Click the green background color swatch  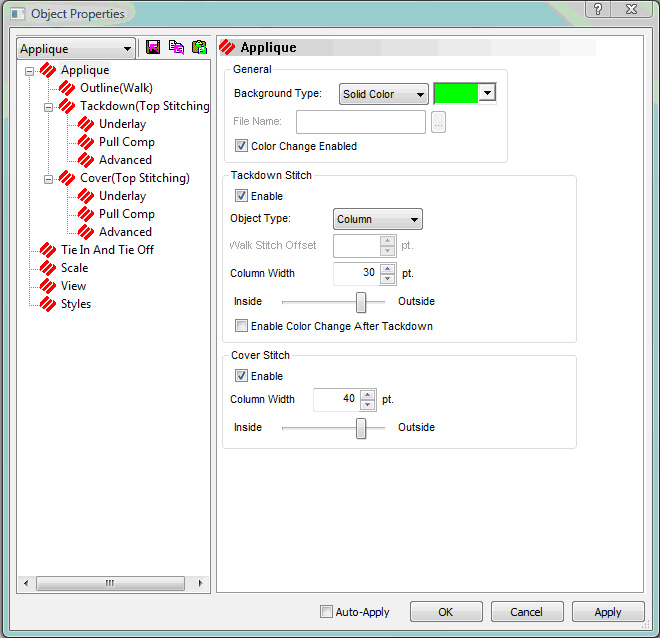tap(456, 94)
